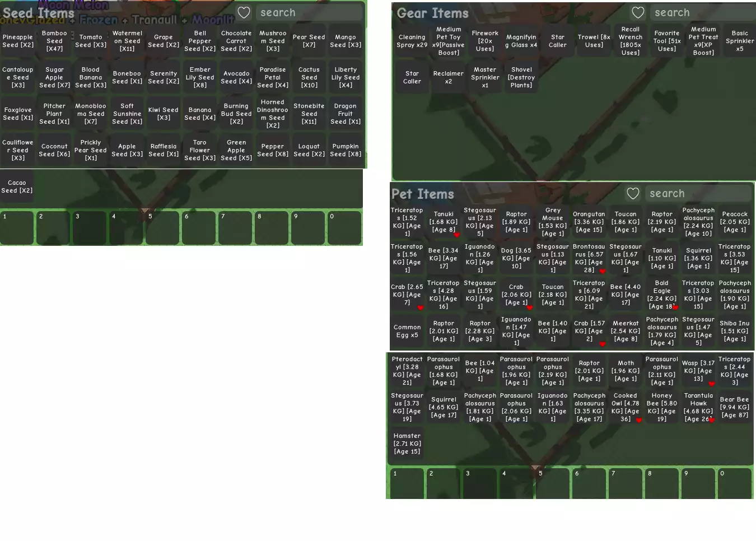
Task: Select the Recall Wrench gear item
Action: (x=630, y=41)
